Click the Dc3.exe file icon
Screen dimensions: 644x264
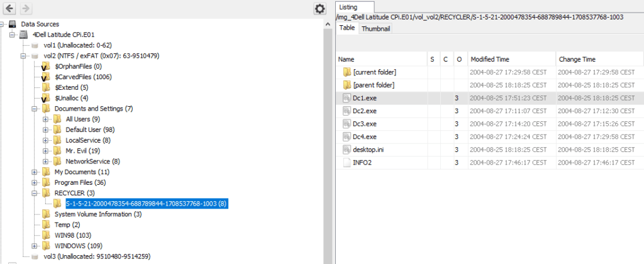point(347,124)
